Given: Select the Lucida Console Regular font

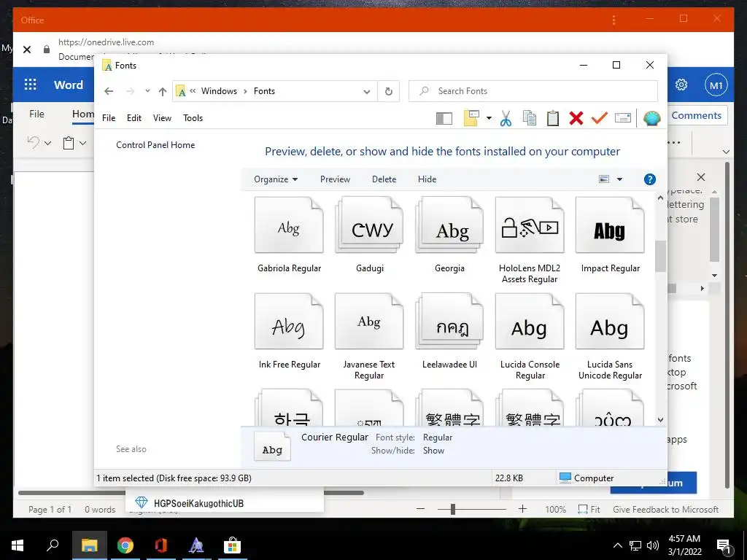Looking at the screenshot, I should click(530, 336).
